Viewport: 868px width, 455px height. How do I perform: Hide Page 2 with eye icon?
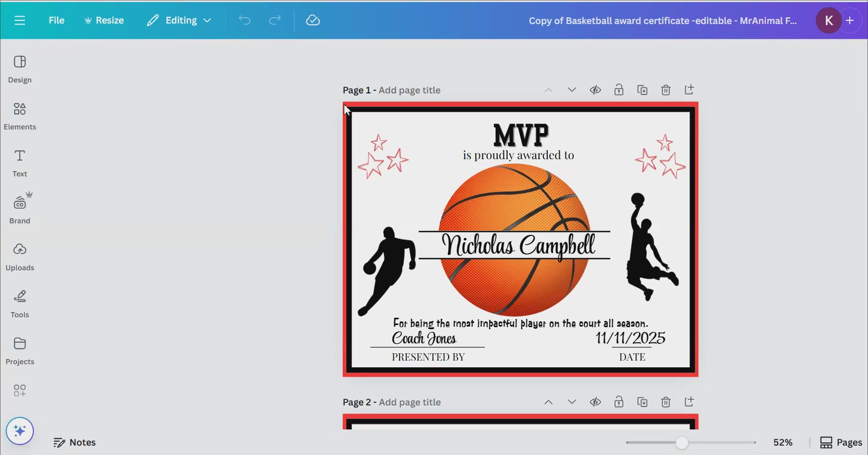595,402
